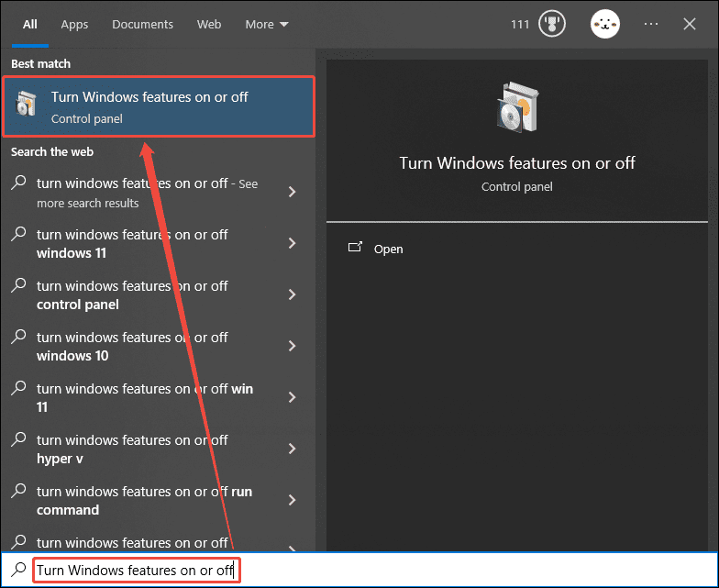Image resolution: width=719 pixels, height=588 pixels.
Task: Select suggestion ending with 'control panel'
Action: click(158, 295)
